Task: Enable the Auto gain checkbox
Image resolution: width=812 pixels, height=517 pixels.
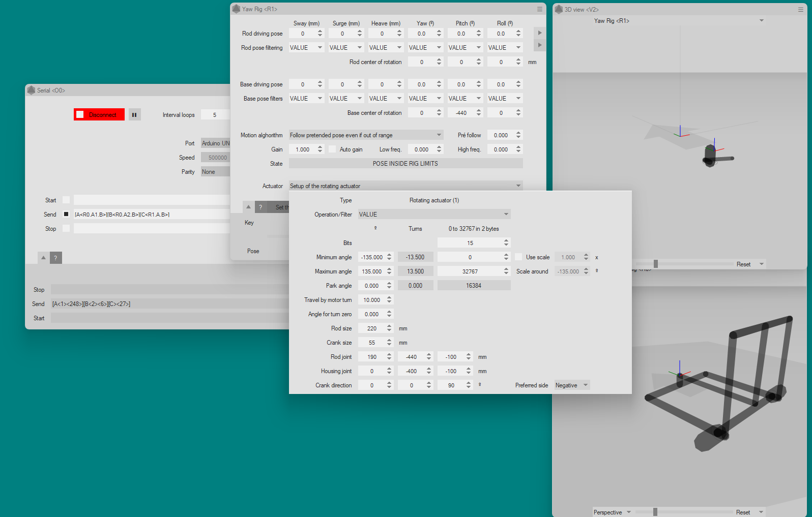Action: [332, 149]
